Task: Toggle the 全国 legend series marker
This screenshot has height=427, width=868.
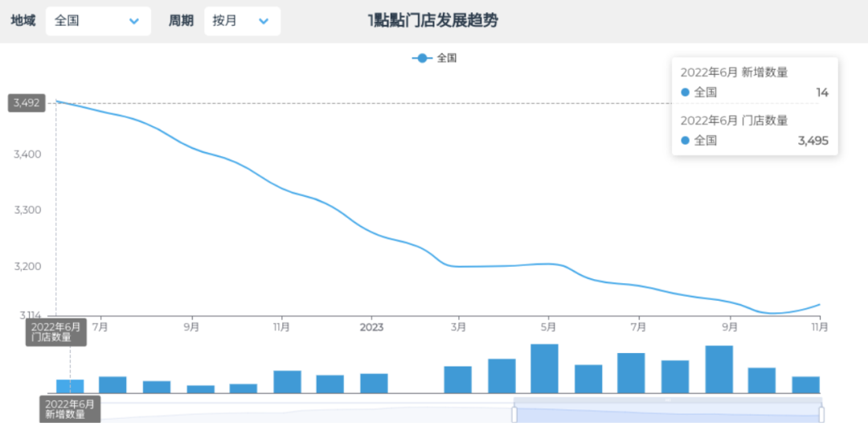Action: point(422,58)
